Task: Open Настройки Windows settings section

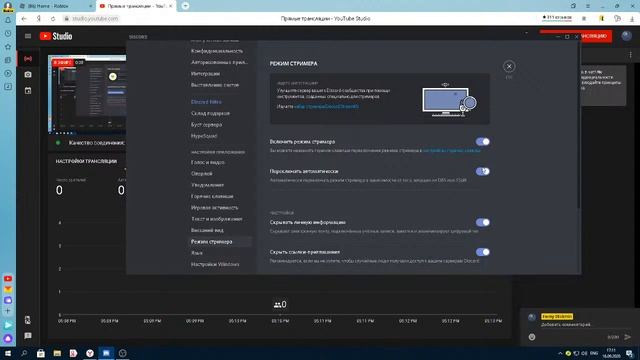Action: 215,264
